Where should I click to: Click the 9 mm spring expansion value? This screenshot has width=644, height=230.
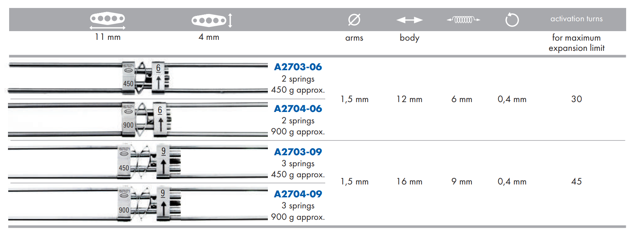pos(462,182)
